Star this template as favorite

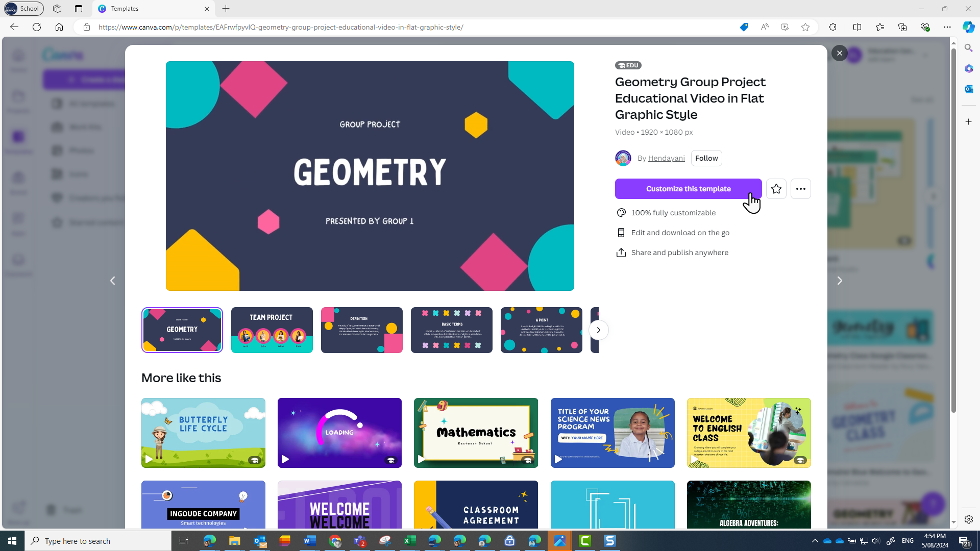click(776, 189)
